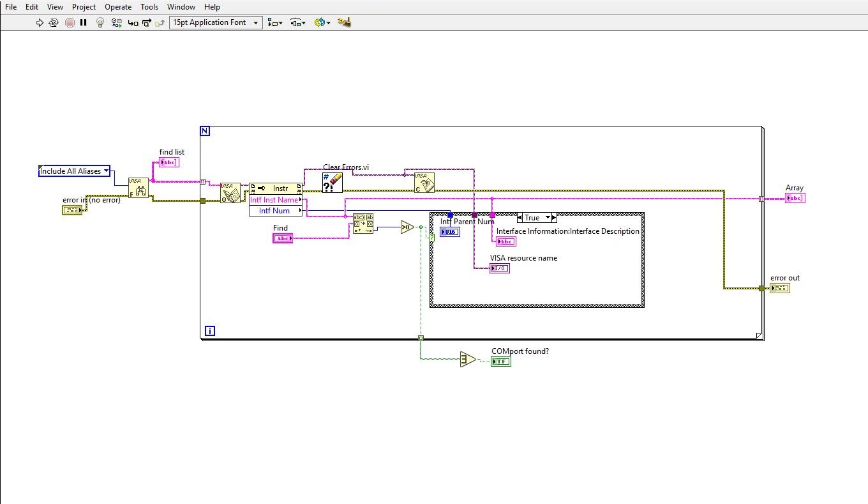Toggle Highlight Execution light bulb
Screen dimensions: 868x504
[x=100, y=22]
